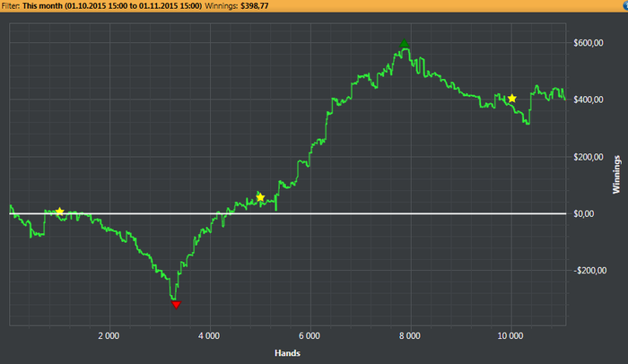Viewport: 628px width, 364px height.
Task: Click the '8 000' hands axis label
Action: tap(410, 336)
